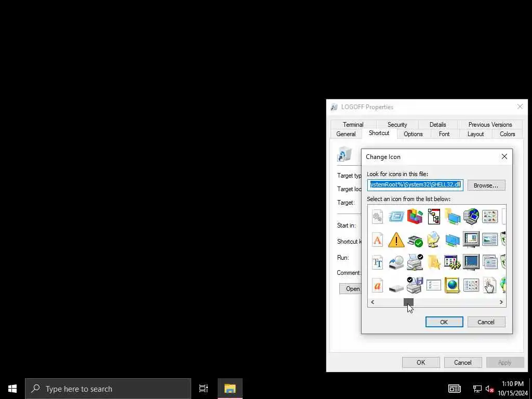Click the icon list scroll left arrow
Screen dimensions: 532x399
pos(372,302)
